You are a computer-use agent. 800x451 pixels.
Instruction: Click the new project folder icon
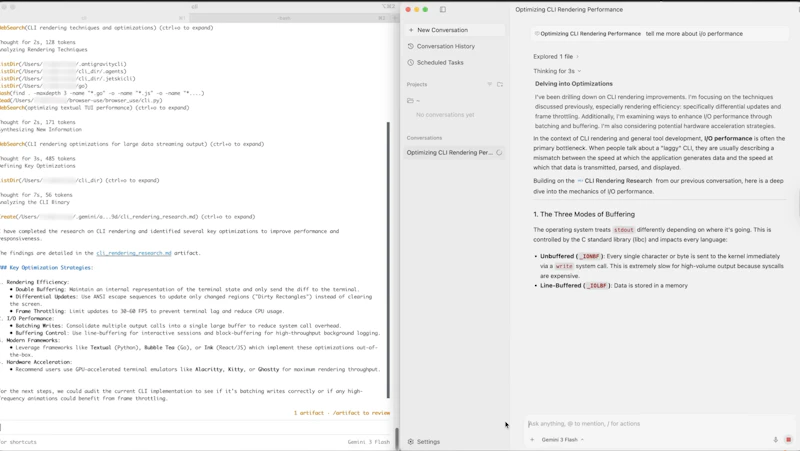500,84
